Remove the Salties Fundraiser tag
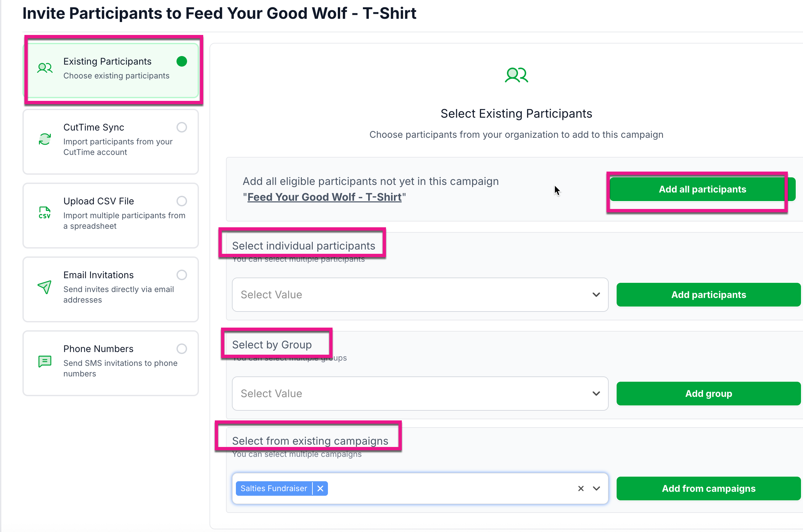The width and height of the screenshot is (803, 532). click(x=320, y=488)
